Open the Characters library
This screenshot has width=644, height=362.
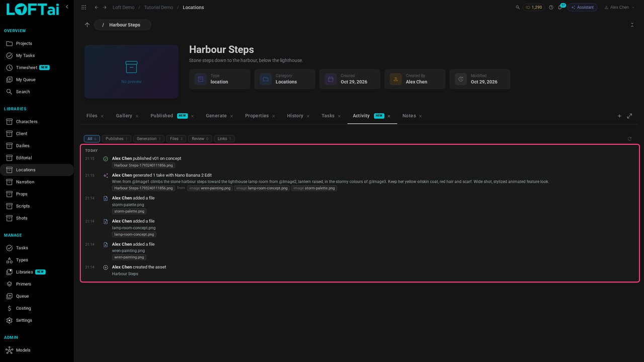[x=27, y=122]
